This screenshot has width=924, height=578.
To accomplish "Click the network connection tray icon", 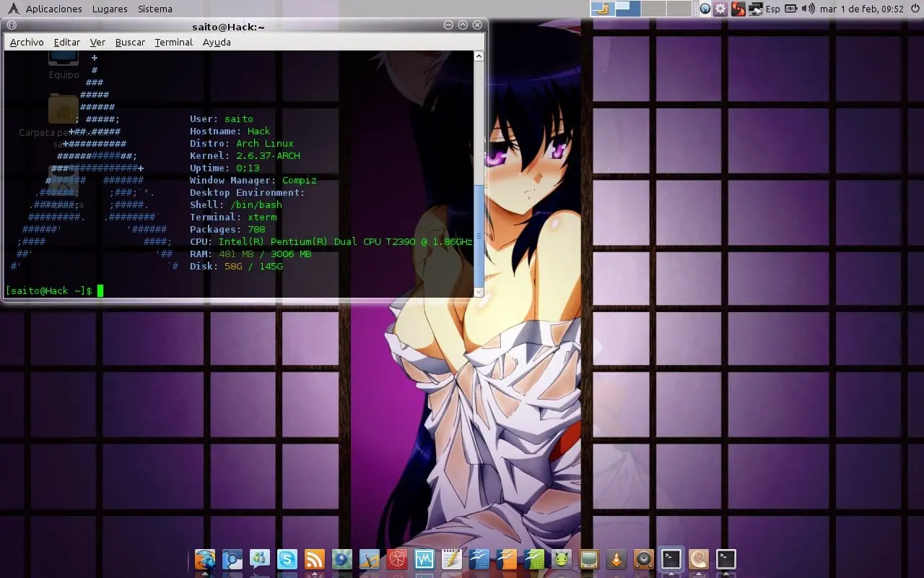I will click(x=756, y=9).
